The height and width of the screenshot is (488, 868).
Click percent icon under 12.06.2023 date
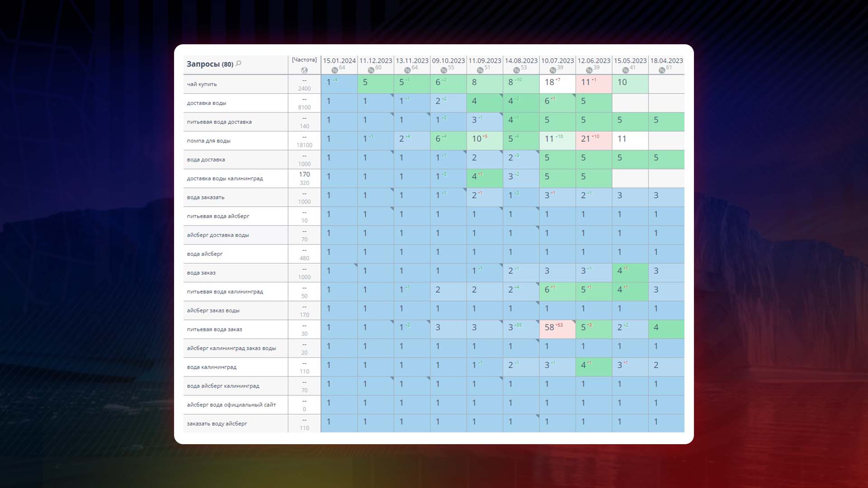[589, 70]
